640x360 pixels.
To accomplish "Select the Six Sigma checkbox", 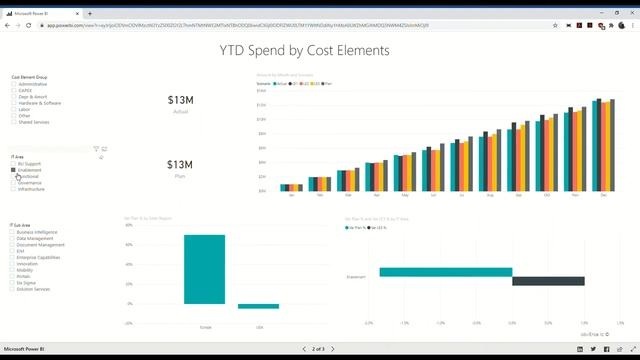I will (x=12, y=282).
